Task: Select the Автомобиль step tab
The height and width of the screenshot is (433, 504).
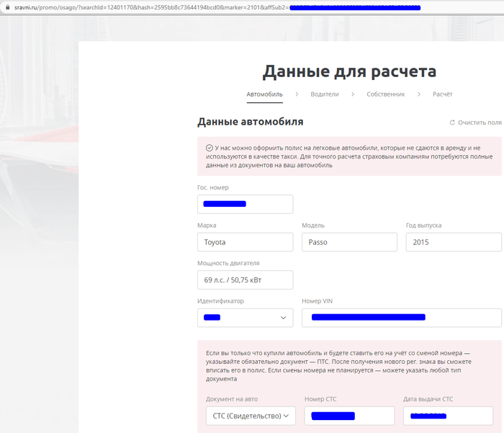Action: coord(264,94)
